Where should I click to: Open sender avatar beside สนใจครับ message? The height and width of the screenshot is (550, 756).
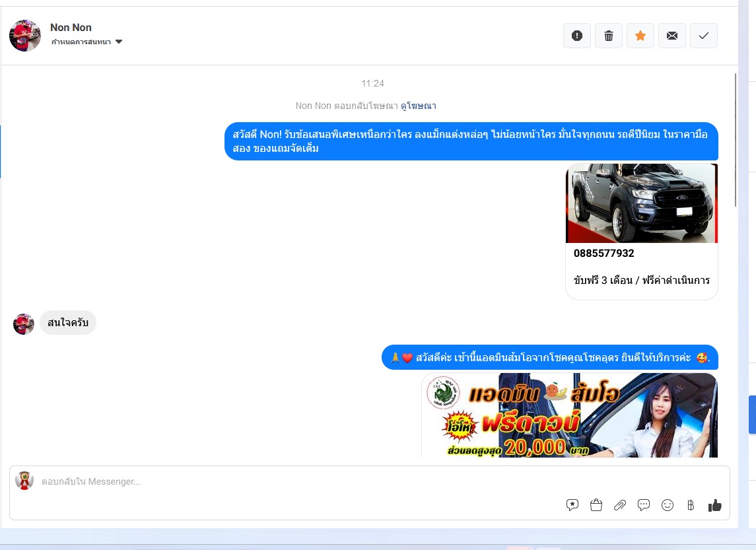pyautogui.click(x=24, y=324)
